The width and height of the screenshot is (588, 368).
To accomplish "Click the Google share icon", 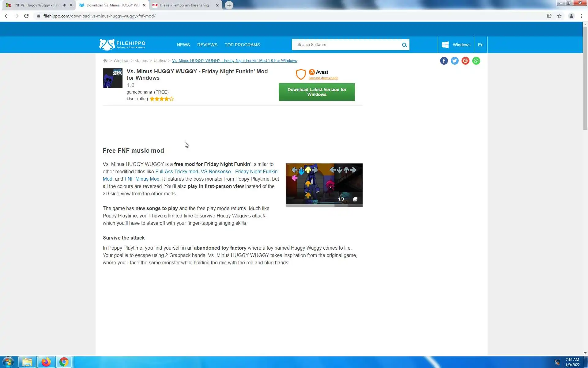I will (465, 61).
